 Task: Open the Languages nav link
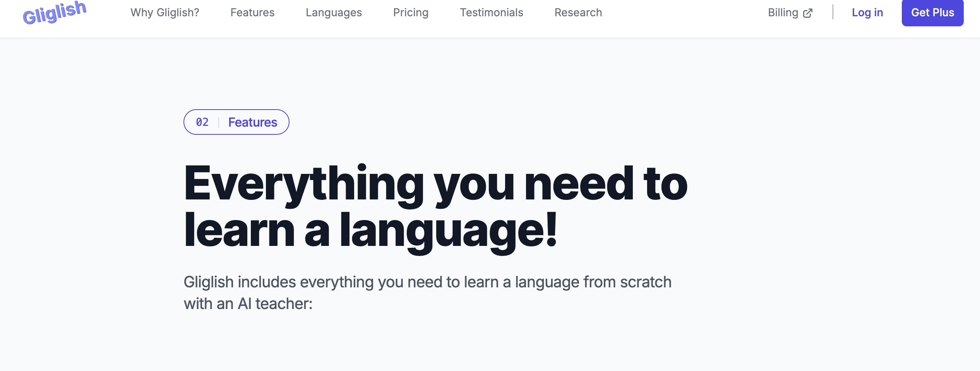pyautogui.click(x=334, y=13)
